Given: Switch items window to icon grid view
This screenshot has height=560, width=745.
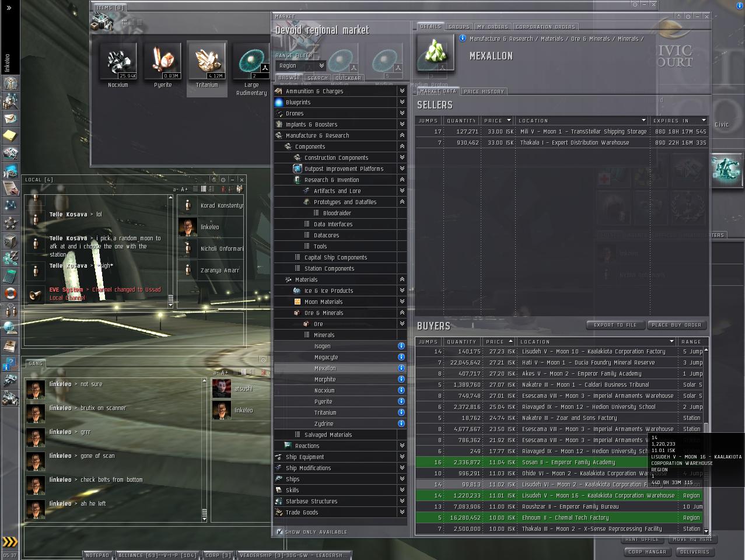Looking at the screenshot, I should (124, 23).
